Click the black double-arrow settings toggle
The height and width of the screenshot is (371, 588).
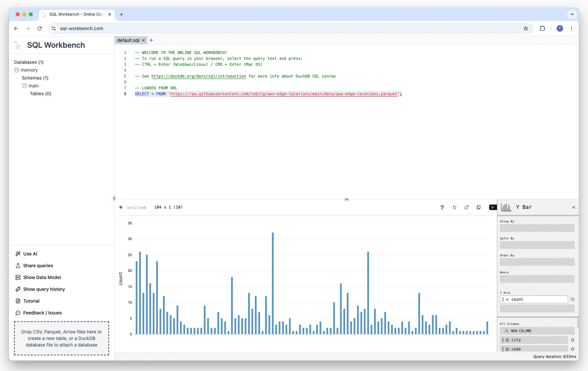(492, 207)
